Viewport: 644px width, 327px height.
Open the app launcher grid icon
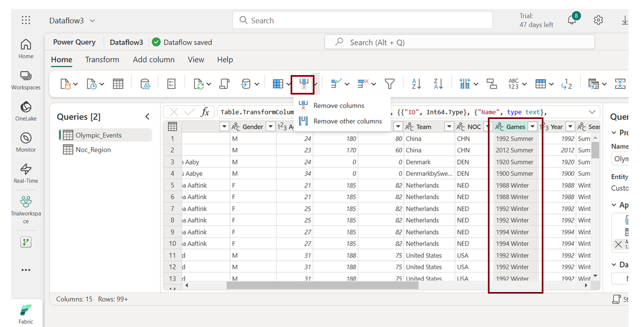pyautogui.click(x=26, y=20)
